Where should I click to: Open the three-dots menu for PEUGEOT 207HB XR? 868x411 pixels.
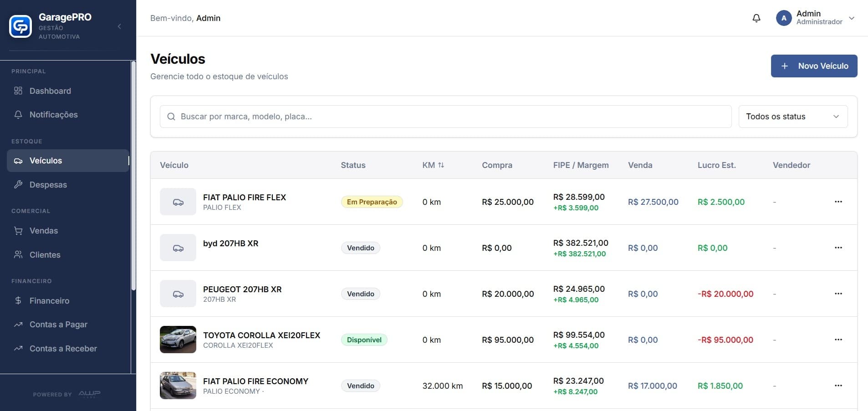[838, 294]
